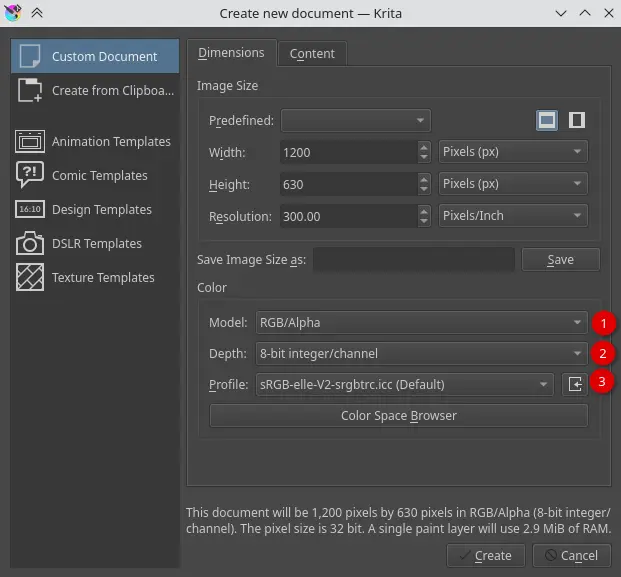Screen dimensions: 621x577
Task: Maximize the Create new document window
Action: coord(585,13)
